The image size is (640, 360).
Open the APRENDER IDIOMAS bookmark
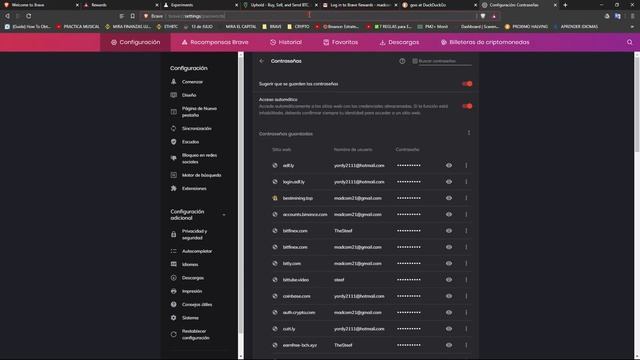coord(576,27)
